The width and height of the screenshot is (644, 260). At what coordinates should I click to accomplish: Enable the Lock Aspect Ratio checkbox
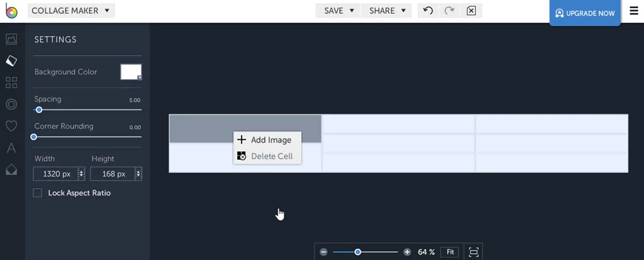click(x=37, y=193)
